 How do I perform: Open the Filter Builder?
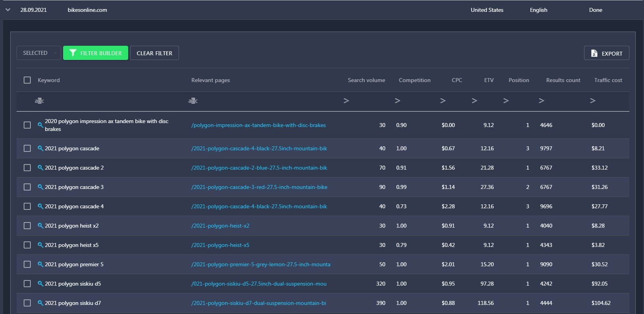[95, 53]
